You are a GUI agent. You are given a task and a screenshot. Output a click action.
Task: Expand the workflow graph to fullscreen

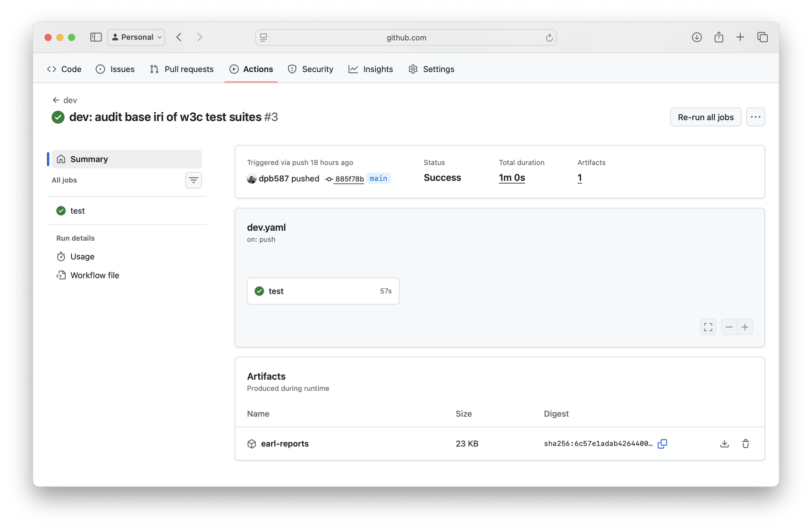tap(708, 327)
